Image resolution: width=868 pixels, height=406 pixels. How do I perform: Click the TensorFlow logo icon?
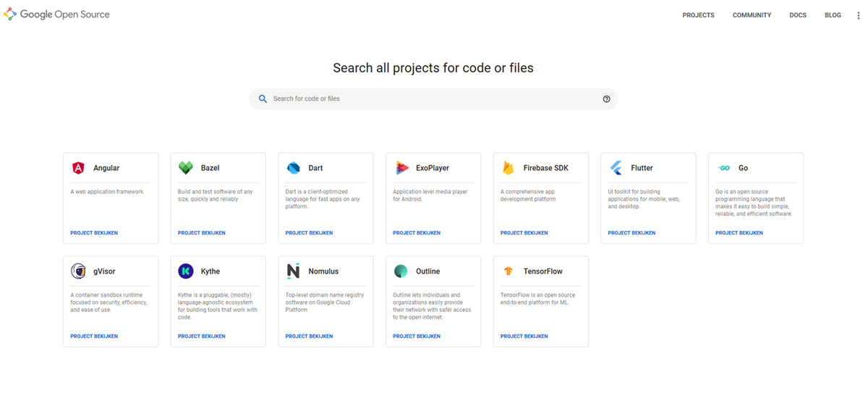(509, 271)
